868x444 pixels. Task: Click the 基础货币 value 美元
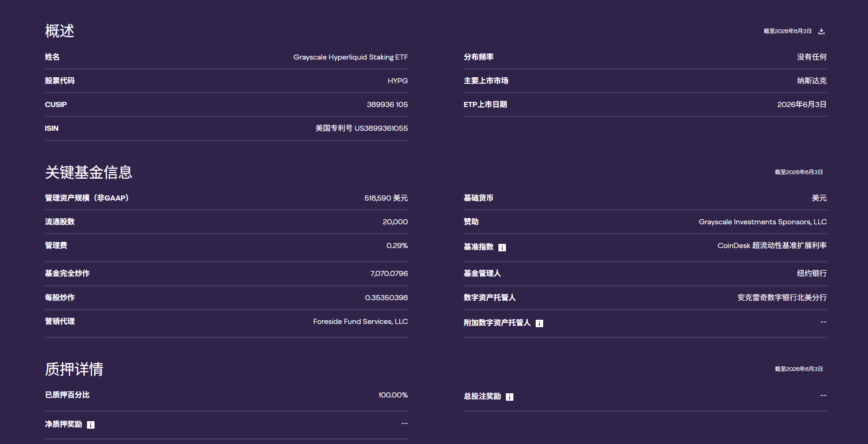[819, 198]
